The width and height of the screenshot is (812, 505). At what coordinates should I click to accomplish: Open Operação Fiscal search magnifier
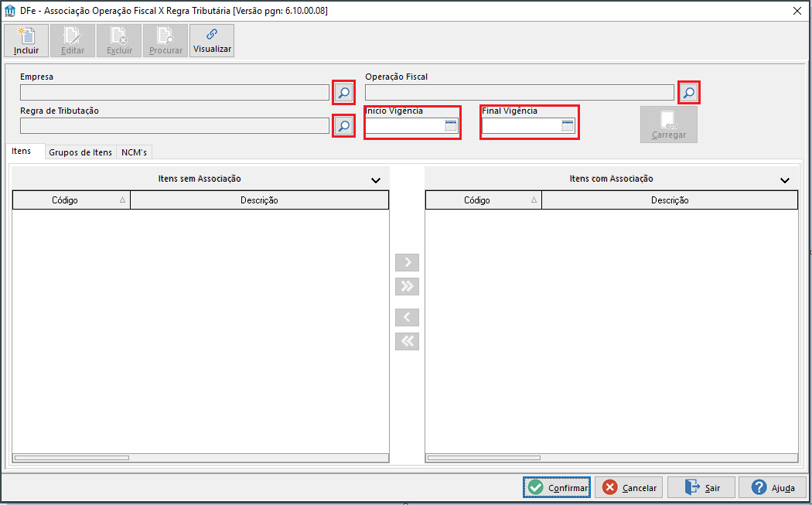[689, 93]
